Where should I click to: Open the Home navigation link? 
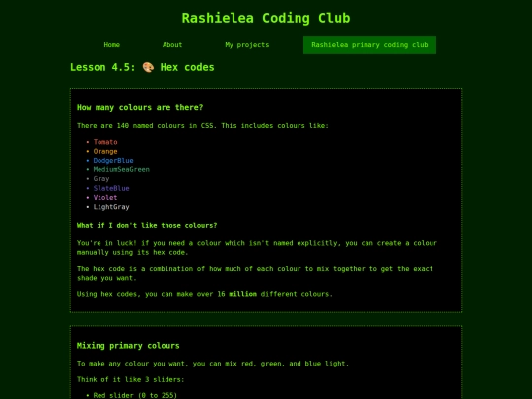click(112, 45)
